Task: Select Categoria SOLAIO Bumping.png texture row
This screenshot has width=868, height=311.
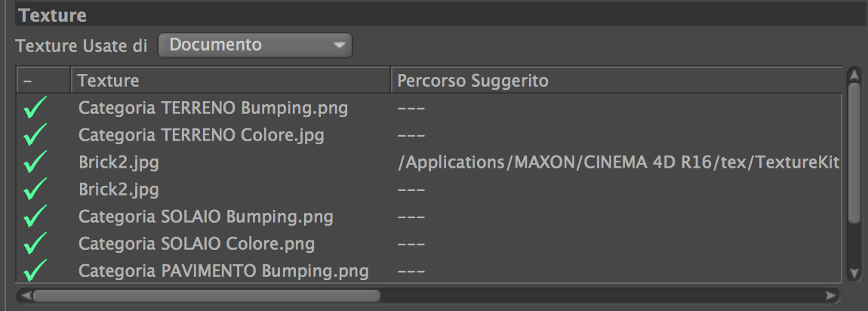Action: [205, 217]
